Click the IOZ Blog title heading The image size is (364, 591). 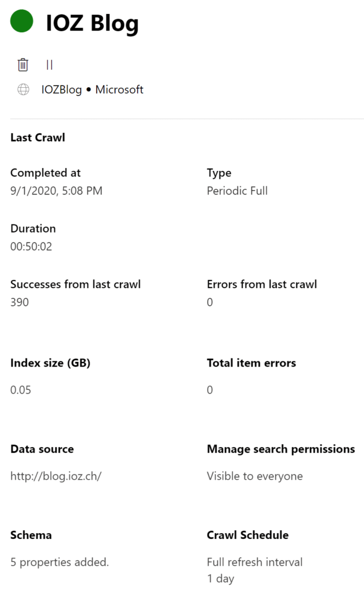tap(92, 23)
